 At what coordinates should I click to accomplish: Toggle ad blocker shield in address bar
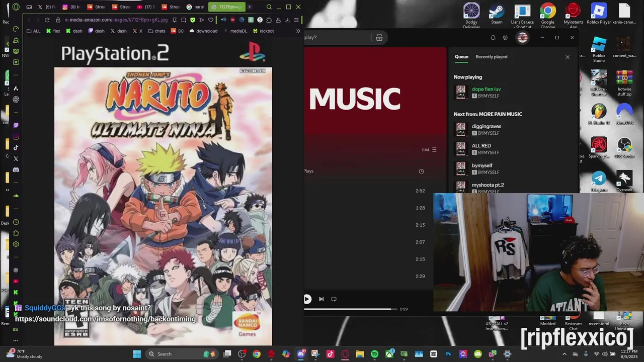(x=192, y=20)
